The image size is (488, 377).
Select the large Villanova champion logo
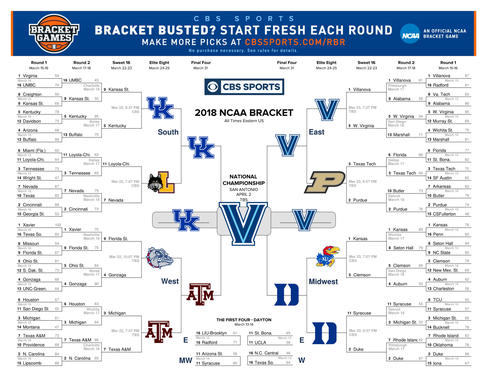pos(243,223)
